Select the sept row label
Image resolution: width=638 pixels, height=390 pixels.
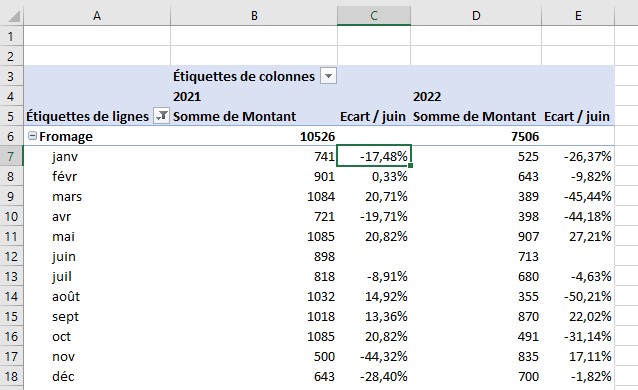97,316
